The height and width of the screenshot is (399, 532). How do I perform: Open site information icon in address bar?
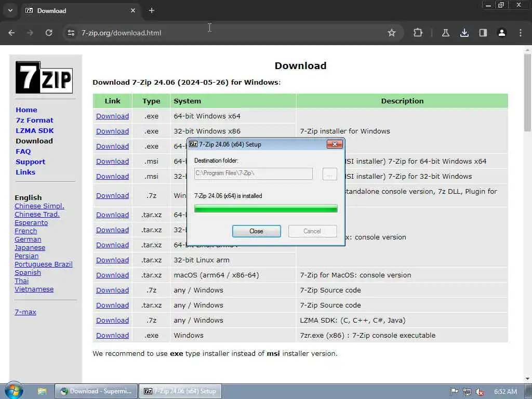[x=71, y=33]
